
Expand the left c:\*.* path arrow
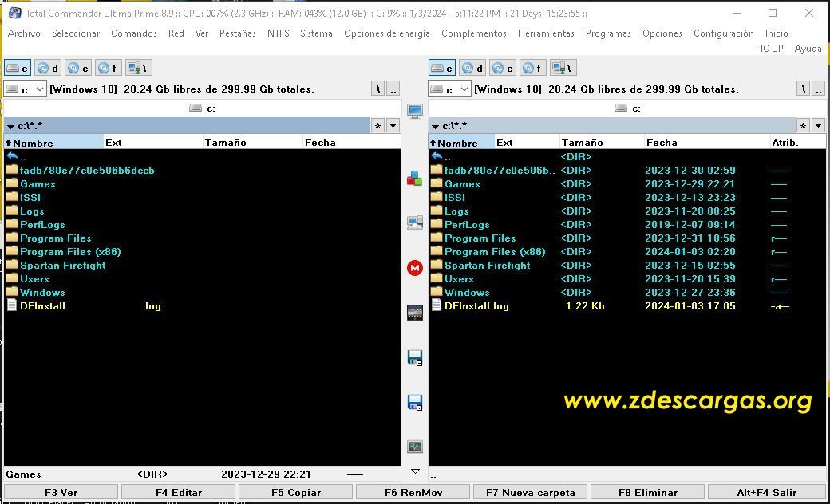pos(10,126)
